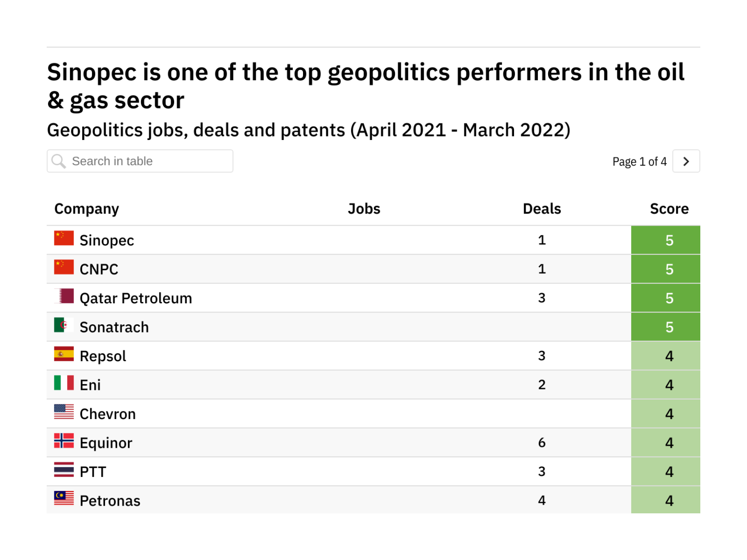Viewport: 747px width, 560px height.
Task: Click Sinopec's green score cell
Action: coord(665,240)
